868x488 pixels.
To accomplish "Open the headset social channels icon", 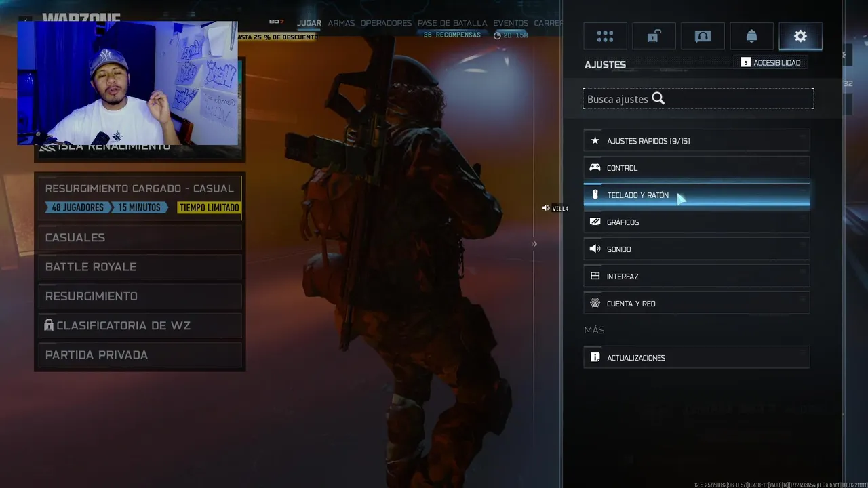I will pos(703,36).
